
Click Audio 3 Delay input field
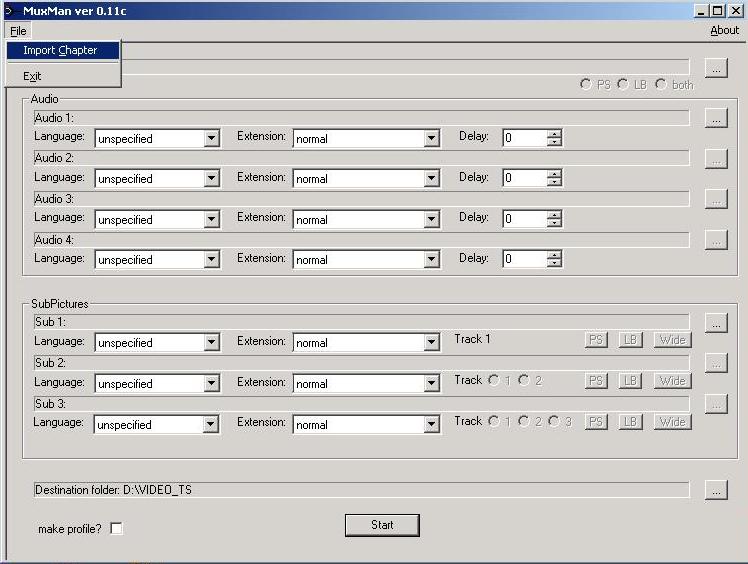pos(525,219)
